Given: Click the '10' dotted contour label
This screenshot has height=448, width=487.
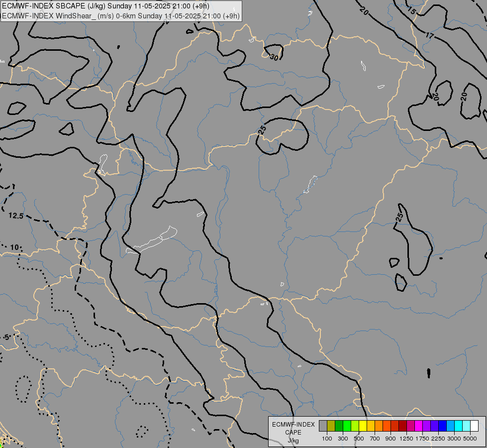Looking at the screenshot, I should click(14, 247).
